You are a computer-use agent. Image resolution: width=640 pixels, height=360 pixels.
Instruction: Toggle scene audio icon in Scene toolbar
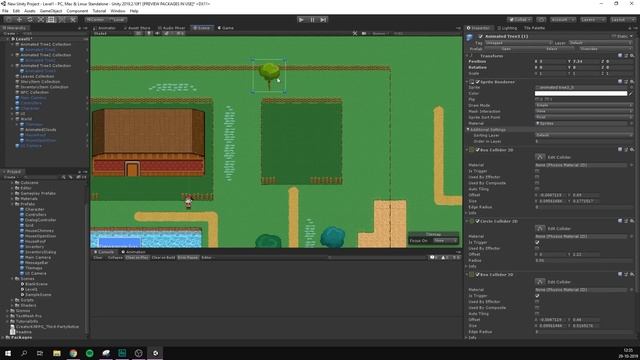click(158, 33)
